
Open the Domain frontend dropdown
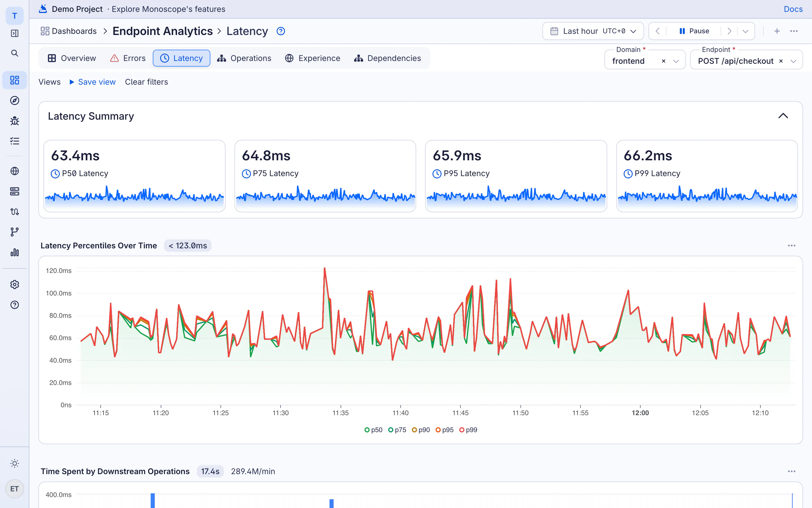tap(645, 60)
